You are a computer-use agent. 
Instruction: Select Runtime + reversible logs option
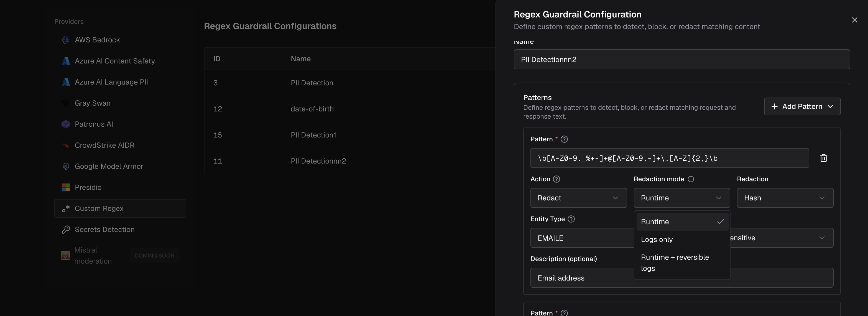[x=682, y=263]
